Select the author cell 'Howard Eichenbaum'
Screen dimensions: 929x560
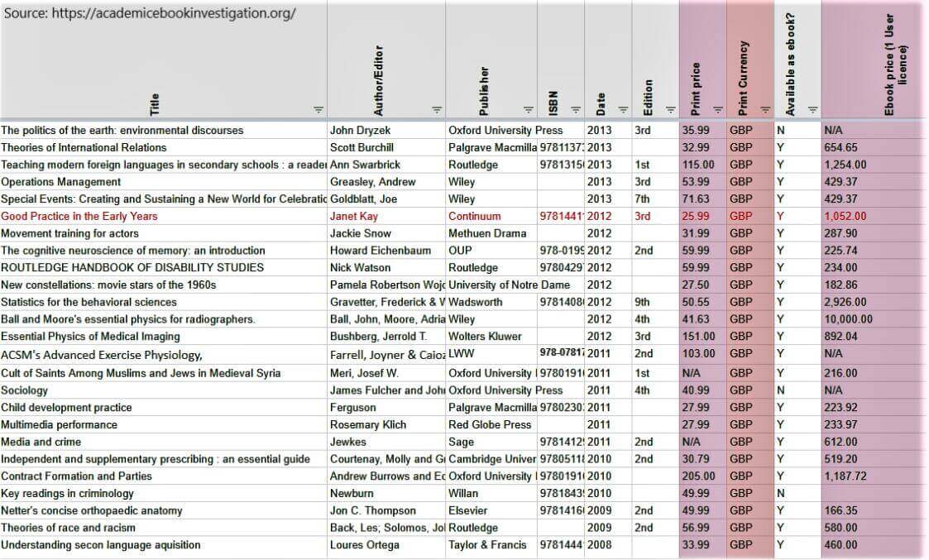pos(386,251)
